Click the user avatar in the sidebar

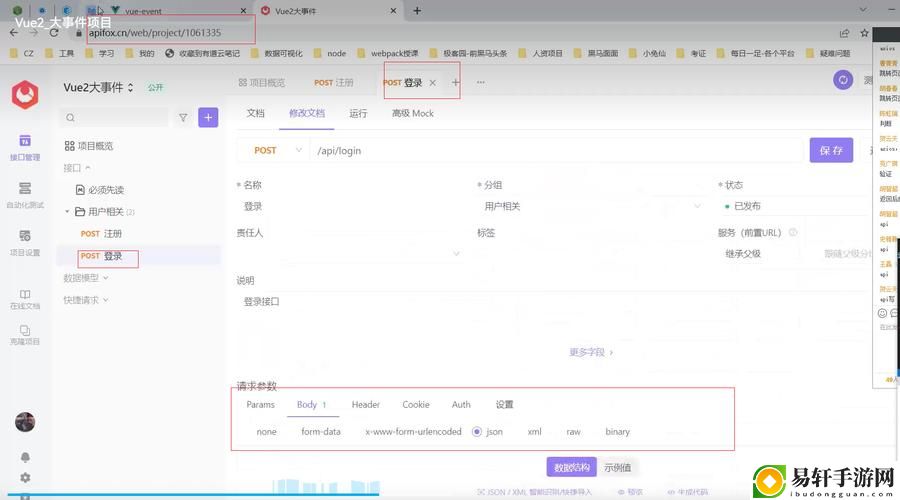tap(25, 422)
